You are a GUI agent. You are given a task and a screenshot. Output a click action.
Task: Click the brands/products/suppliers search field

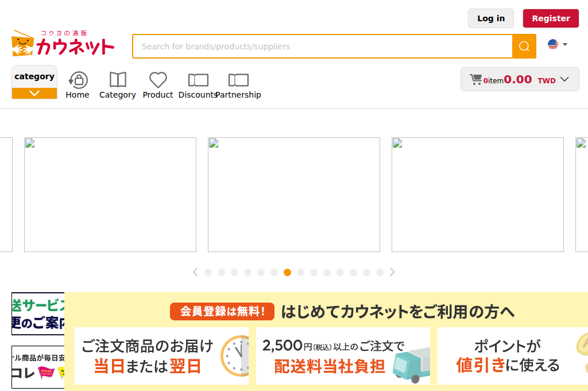(x=322, y=46)
